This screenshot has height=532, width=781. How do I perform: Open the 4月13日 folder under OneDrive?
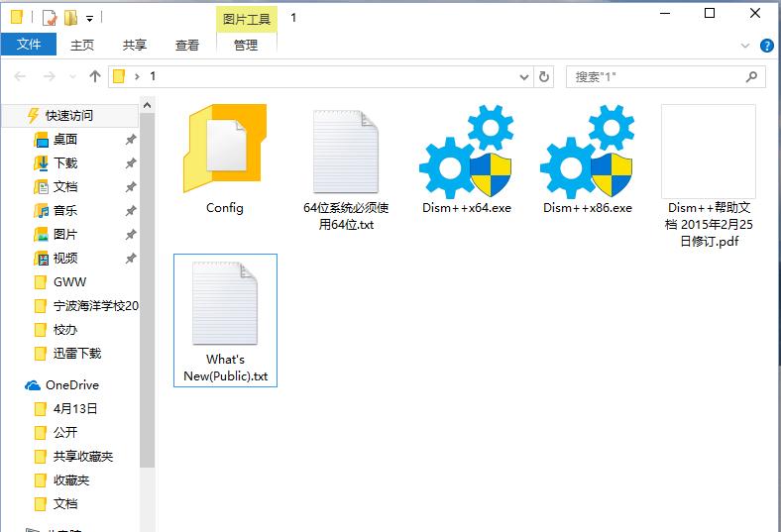pos(75,409)
